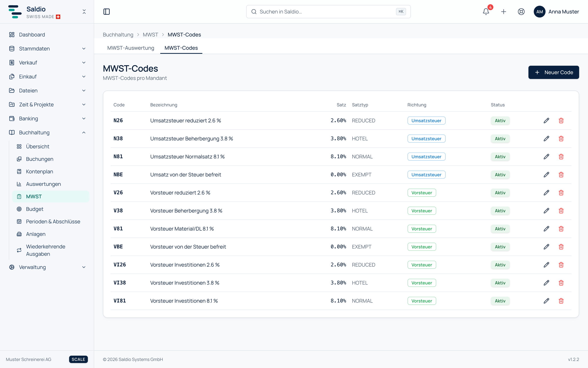Click the SCALE plan badge
Screen dimensions: 588x368
(x=78, y=359)
